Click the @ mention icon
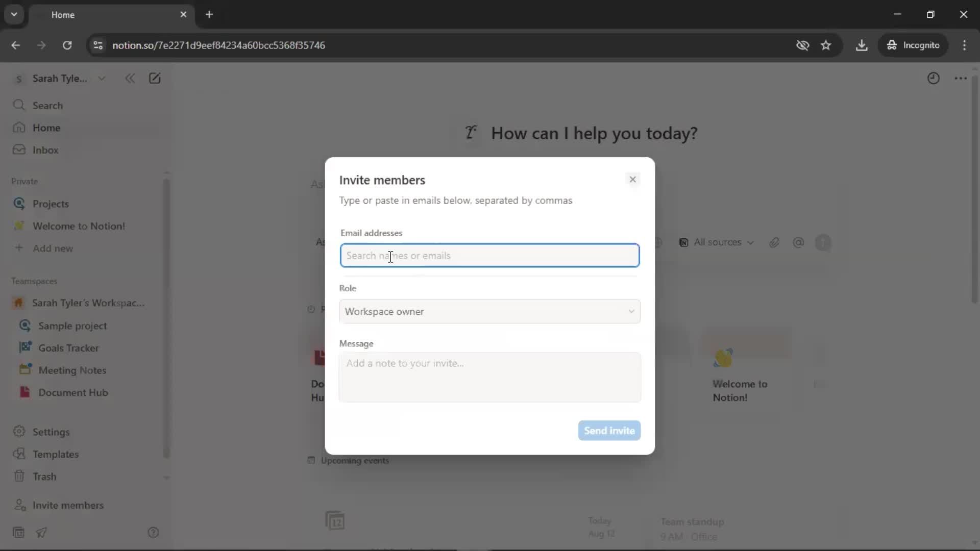Image resolution: width=980 pixels, height=551 pixels. [798, 242]
